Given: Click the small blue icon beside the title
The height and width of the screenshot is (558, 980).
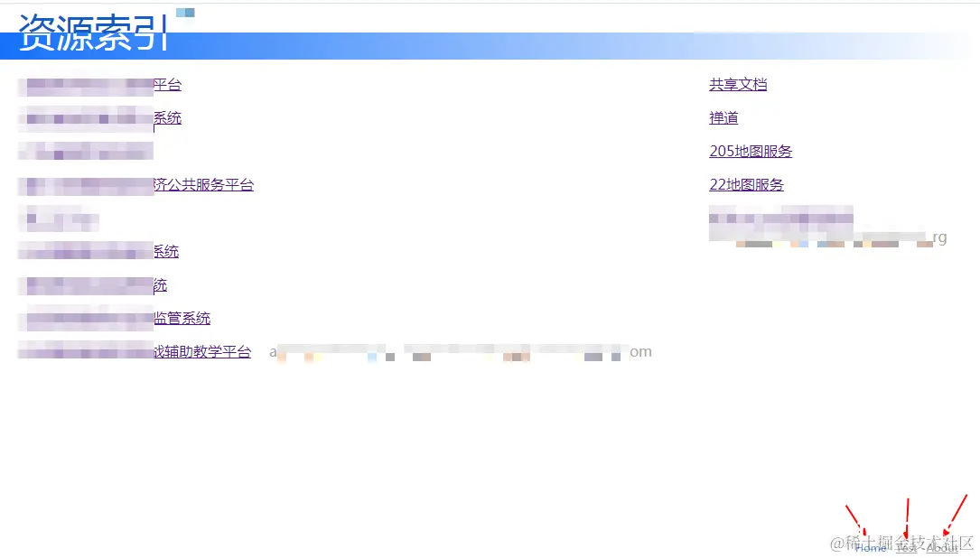Looking at the screenshot, I should (185, 14).
